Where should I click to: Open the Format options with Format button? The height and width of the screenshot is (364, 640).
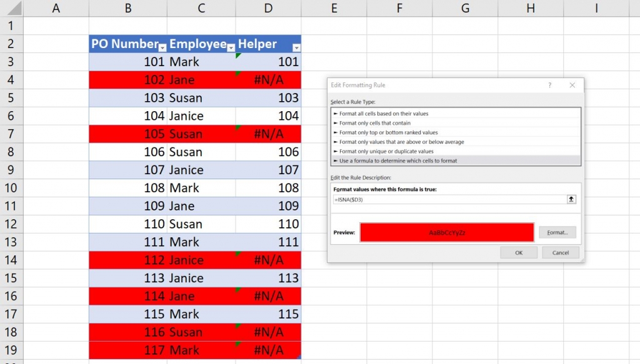[x=556, y=232]
